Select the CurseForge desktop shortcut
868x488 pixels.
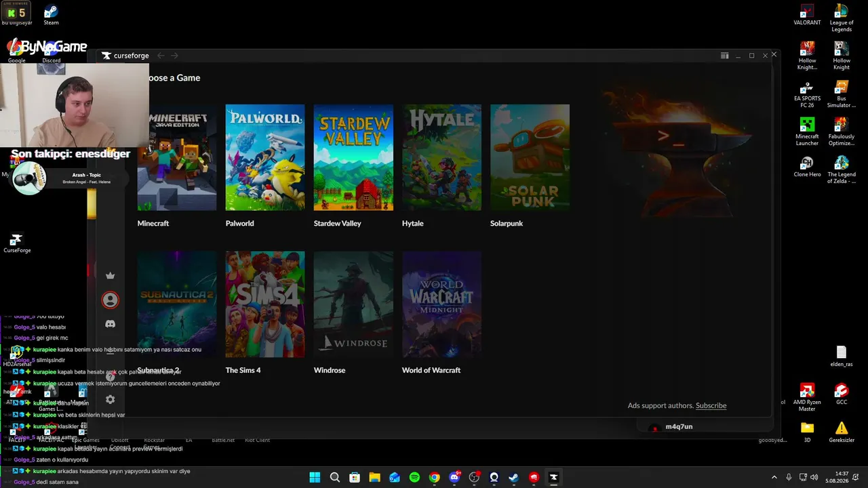coord(17,243)
